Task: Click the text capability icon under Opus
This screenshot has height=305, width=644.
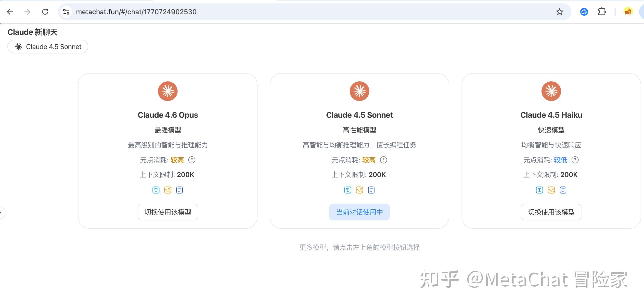Action: [156, 190]
